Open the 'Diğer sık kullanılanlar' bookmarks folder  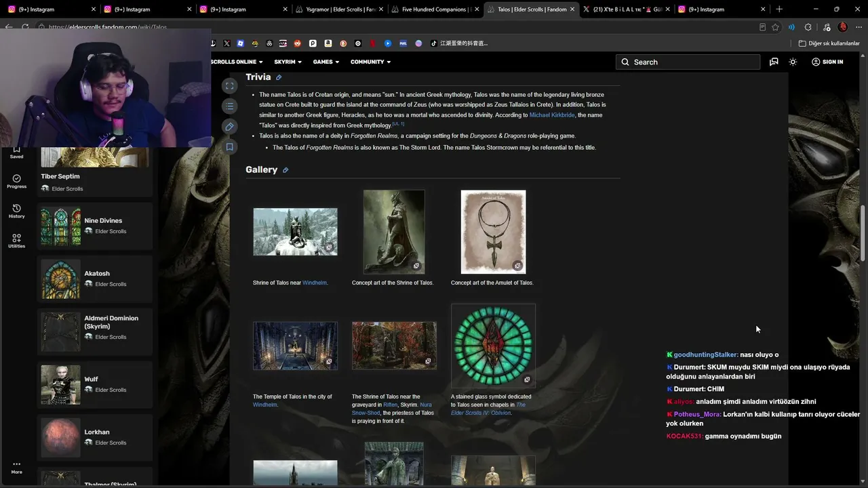coord(829,43)
